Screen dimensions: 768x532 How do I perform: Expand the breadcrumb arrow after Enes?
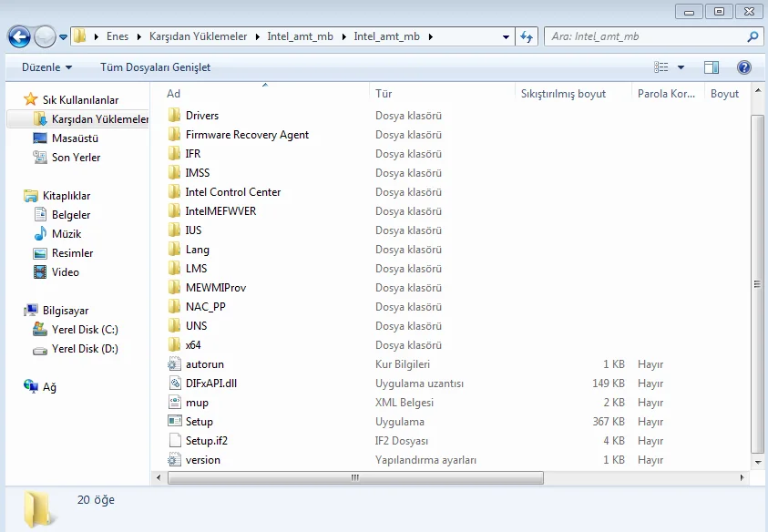coord(139,36)
